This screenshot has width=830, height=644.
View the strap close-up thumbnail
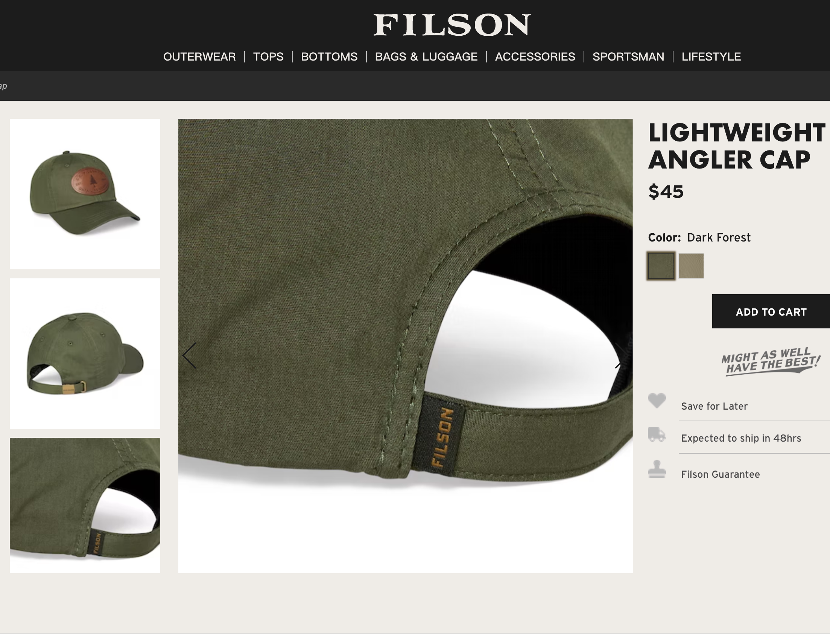click(85, 505)
